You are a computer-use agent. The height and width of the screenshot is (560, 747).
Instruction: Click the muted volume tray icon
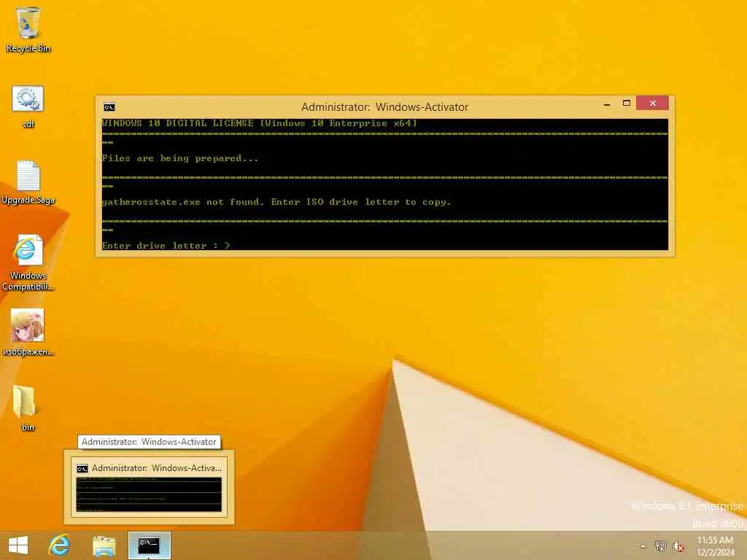(x=678, y=545)
